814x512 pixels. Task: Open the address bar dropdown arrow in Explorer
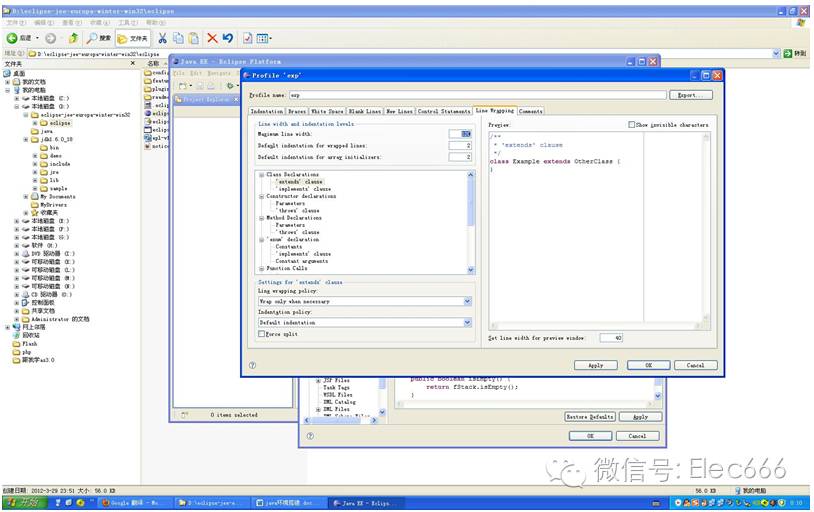pyautogui.click(x=776, y=53)
